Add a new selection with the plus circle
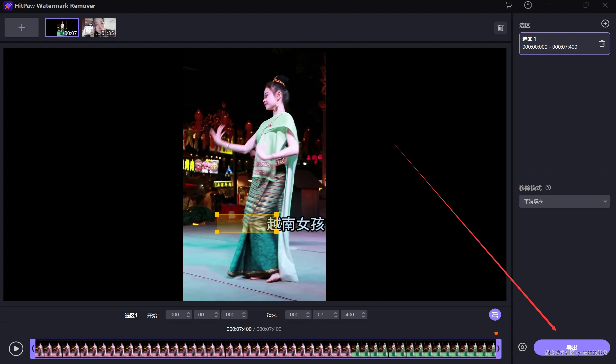Screen dimensions: 616x364 [605, 24]
